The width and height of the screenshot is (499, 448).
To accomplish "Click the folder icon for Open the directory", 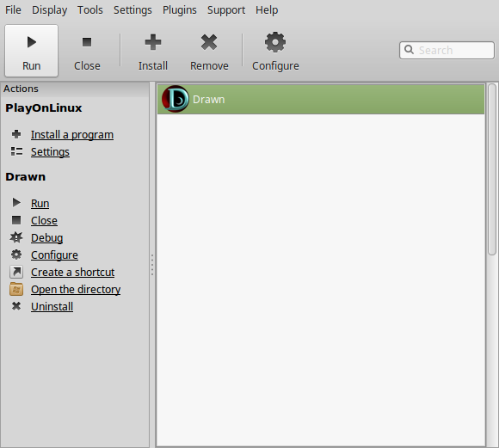I will coord(16,289).
